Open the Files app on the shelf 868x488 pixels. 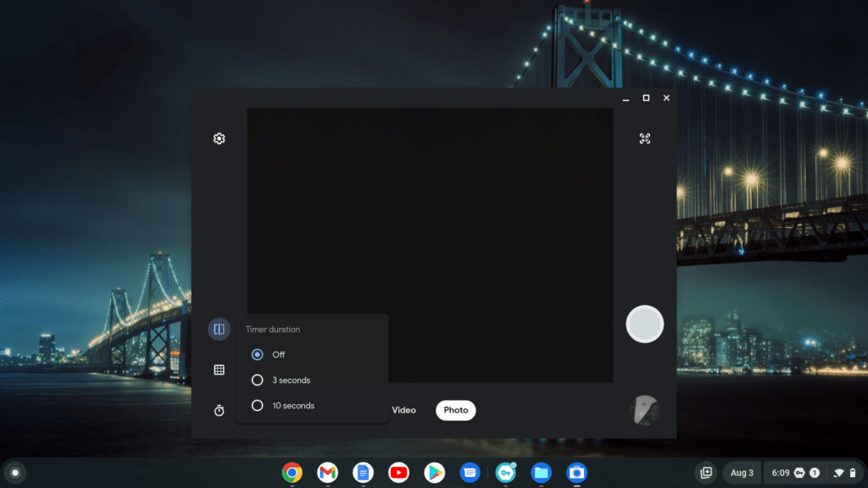pos(540,473)
